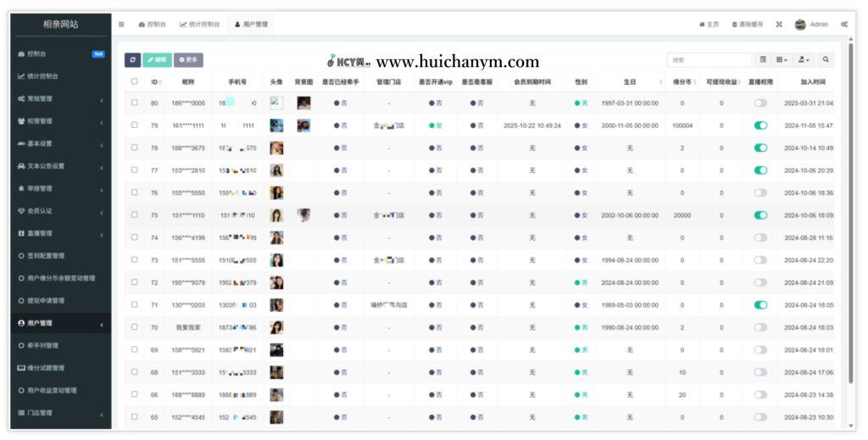The width and height of the screenshot is (868, 440).
Task: Open the settings gears icon at top right
Action: coord(843,25)
